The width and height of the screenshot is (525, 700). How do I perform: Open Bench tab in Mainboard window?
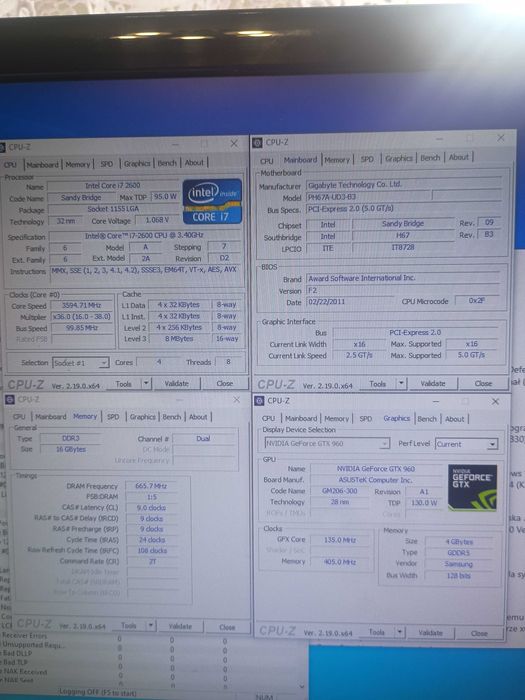coord(430,158)
